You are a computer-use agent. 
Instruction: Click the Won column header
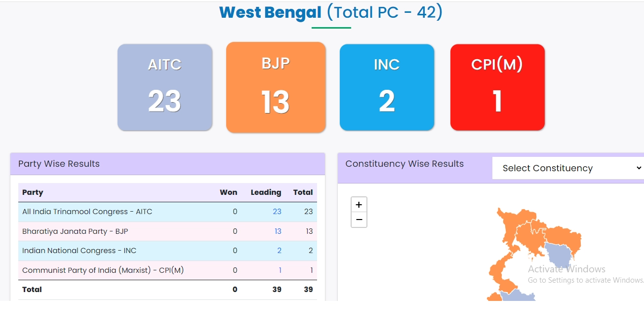click(228, 192)
